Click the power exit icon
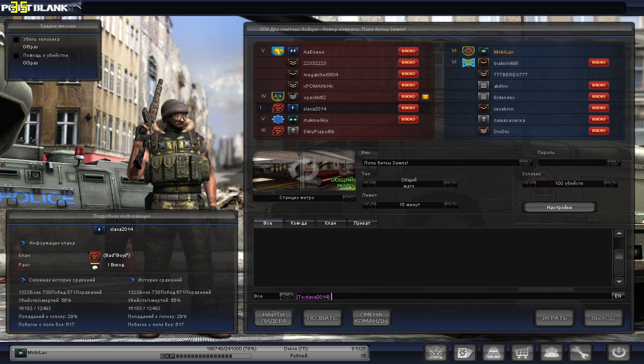This screenshot has width=644, height=364. 618,353
